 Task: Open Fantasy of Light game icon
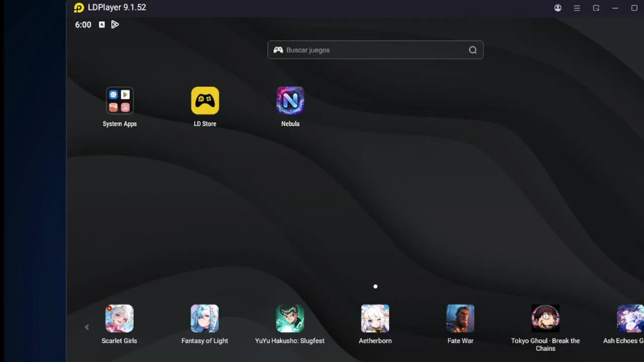pyautogui.click(x=205, y=318)
